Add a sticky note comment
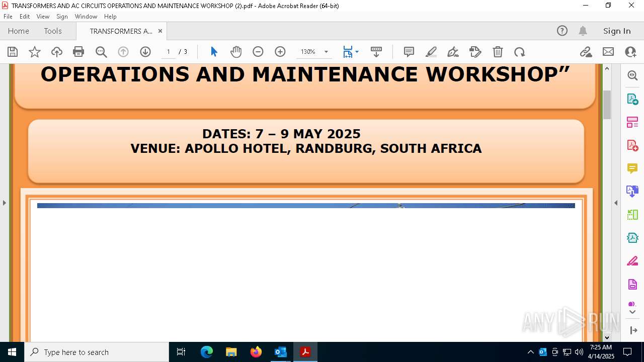Image resolution: width=644 pixels, height=362 pixels. (409, 52)
